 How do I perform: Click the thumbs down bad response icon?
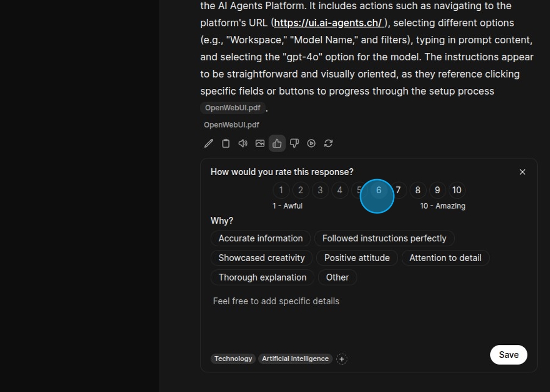pos(294,143)
